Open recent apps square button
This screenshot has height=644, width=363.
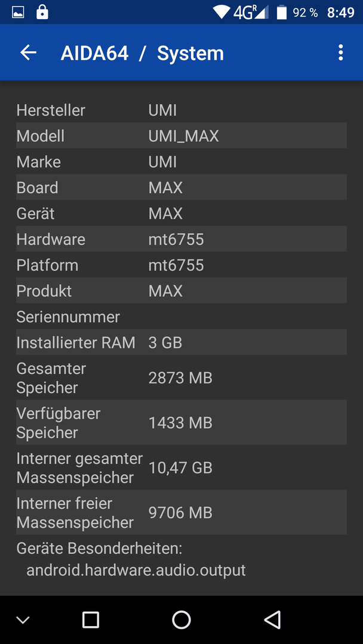(x=90, y=620)
